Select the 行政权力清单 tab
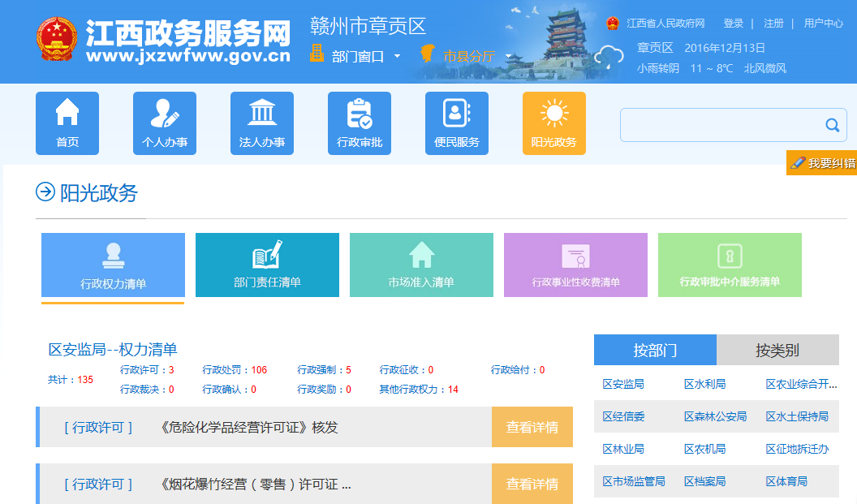Screen dimensions: 857x504 coord(113,265)
